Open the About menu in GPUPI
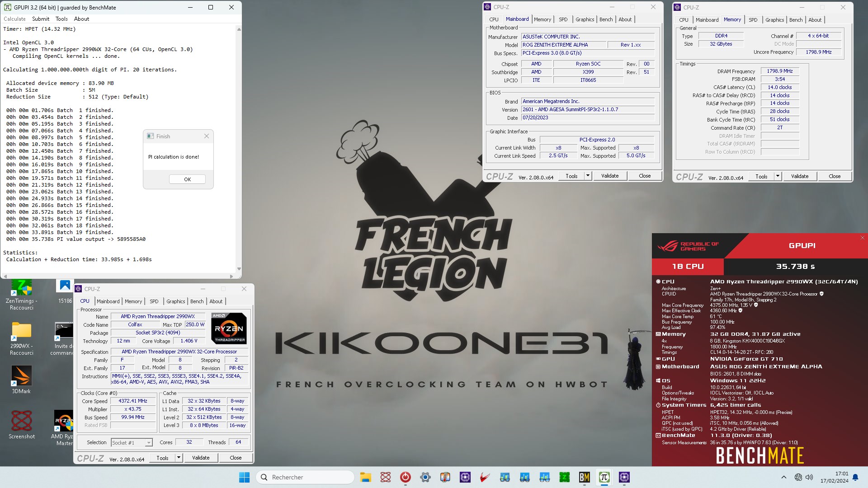Viewport: 868px width, 488px height. (x=81, y=19)
